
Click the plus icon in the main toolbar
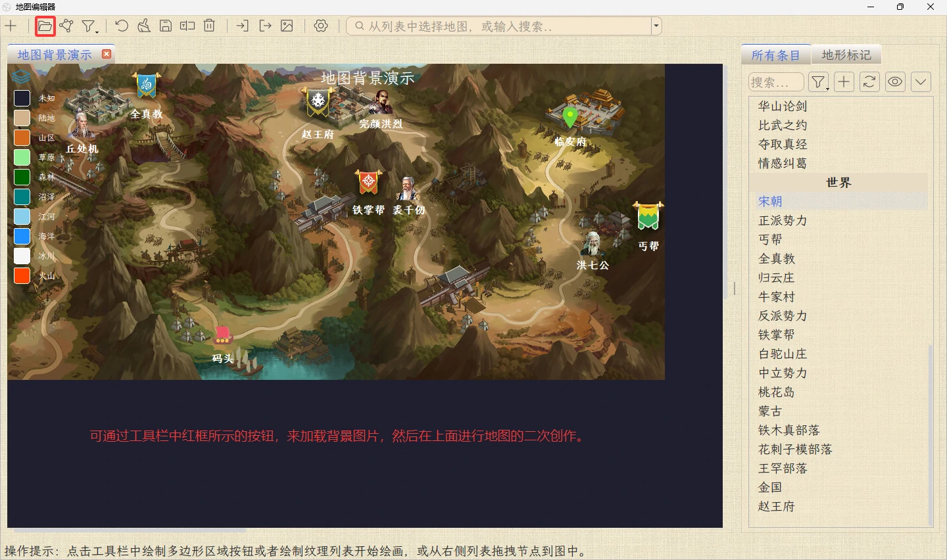tap(11, 26)
